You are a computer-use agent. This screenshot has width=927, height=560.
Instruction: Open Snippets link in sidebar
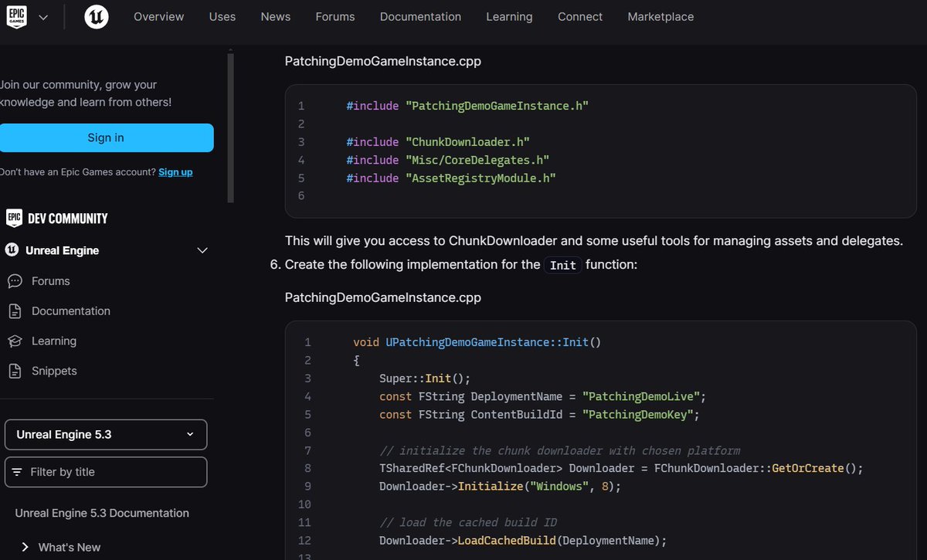click(x=54, y=371)
